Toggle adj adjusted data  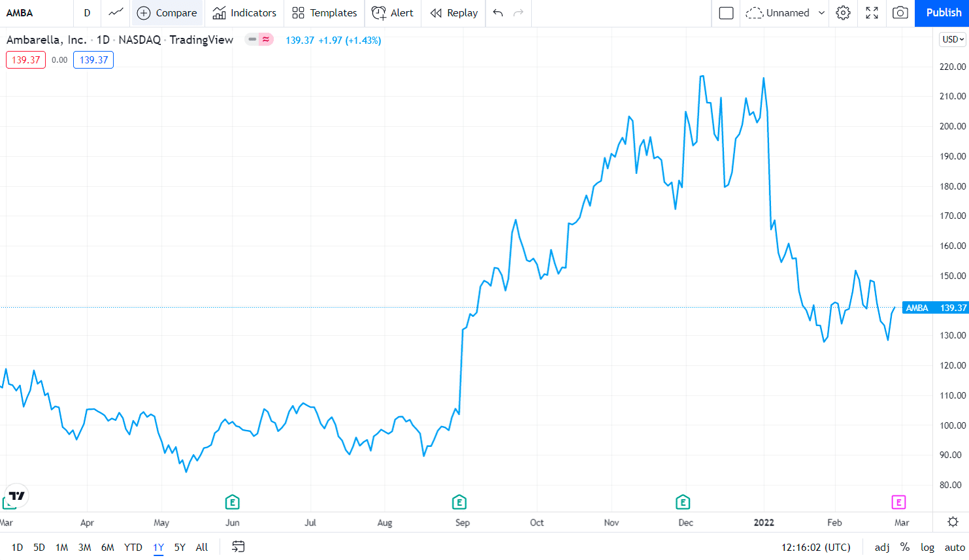click(x=882, y=547)
